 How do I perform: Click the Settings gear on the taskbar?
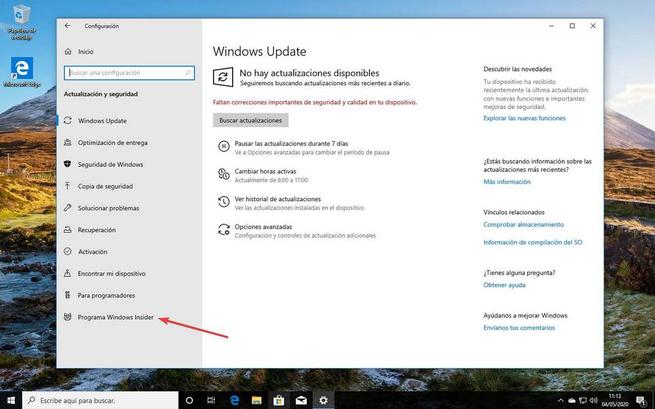pos(323,400)
